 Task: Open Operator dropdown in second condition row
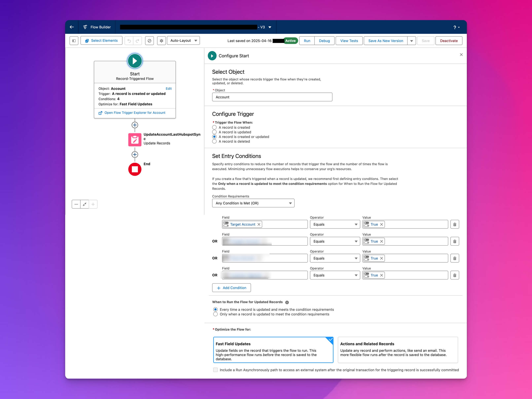(x=335, y=241)
